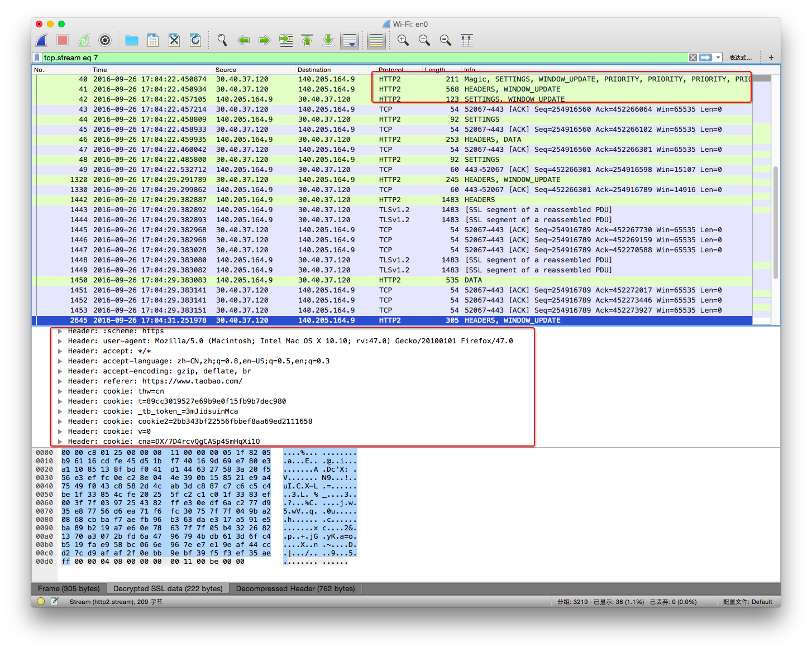Open the display filter history dropdown
The width and height of the screenshot is (812, 652).
(x=718, y=57)
